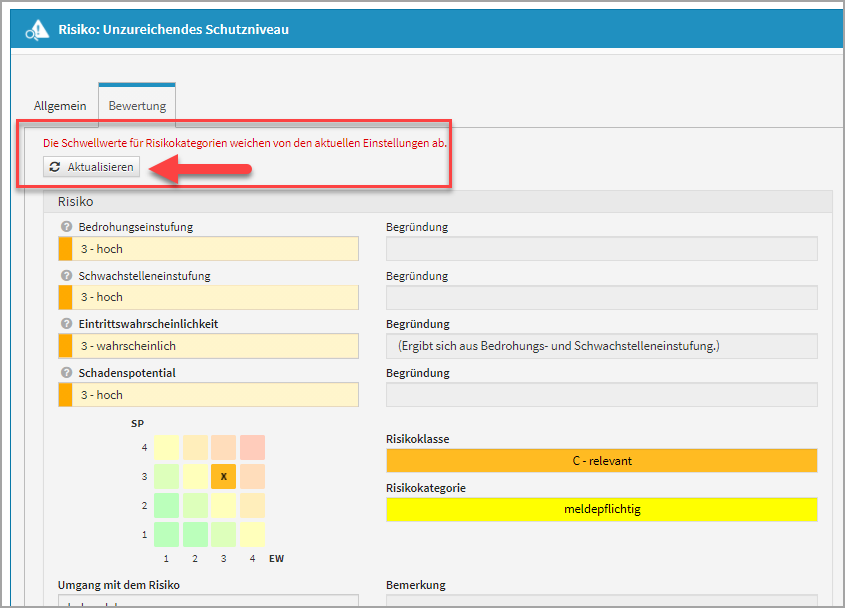Click help icon next to Schwachstelleneinstufung

click(x=66, y=276)
